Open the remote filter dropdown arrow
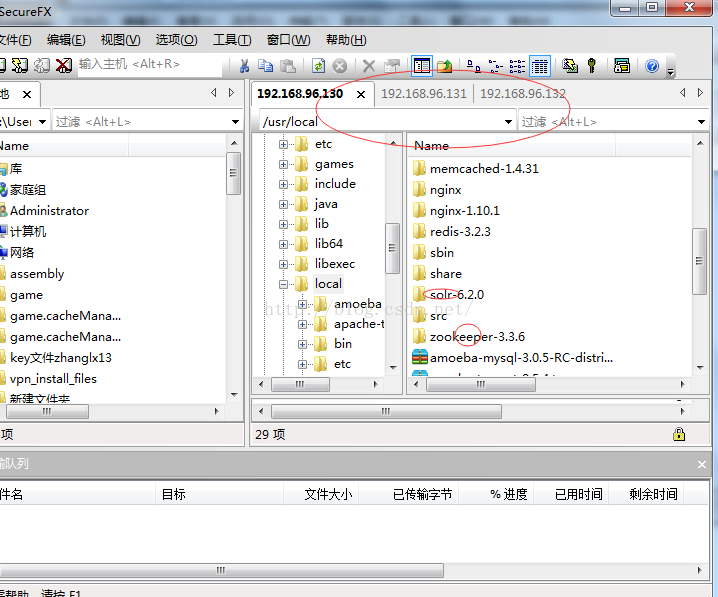The height and width of the screenshot is (597, 718). (701, 122)
